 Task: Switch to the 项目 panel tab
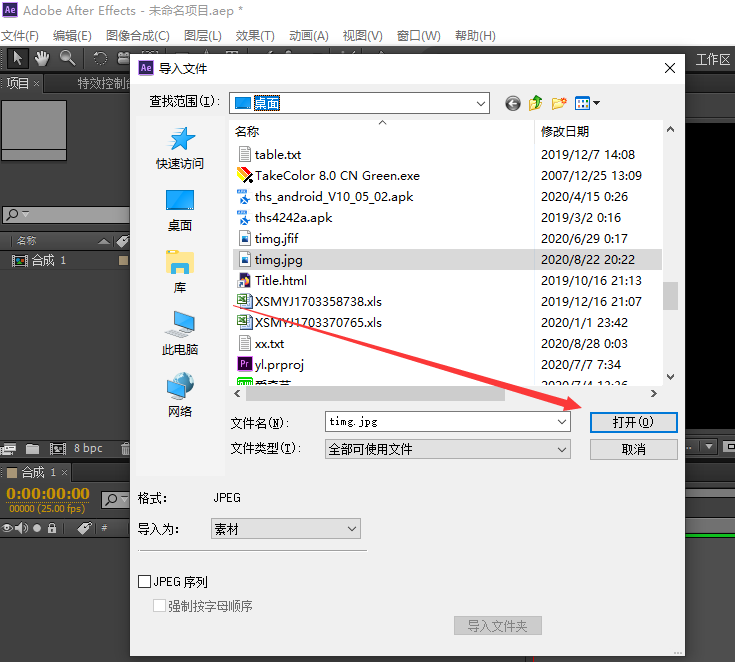tap(18, 83)
